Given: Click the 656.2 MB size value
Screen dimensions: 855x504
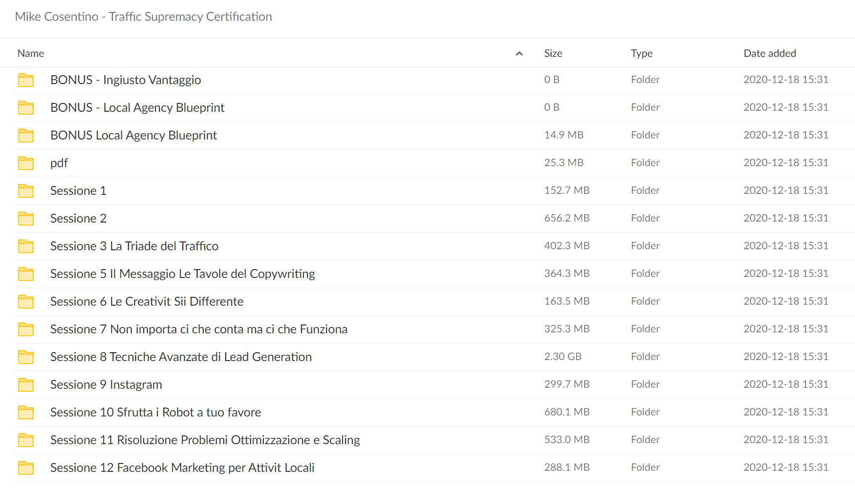Looking at the screenshot, I should [567, 218].
